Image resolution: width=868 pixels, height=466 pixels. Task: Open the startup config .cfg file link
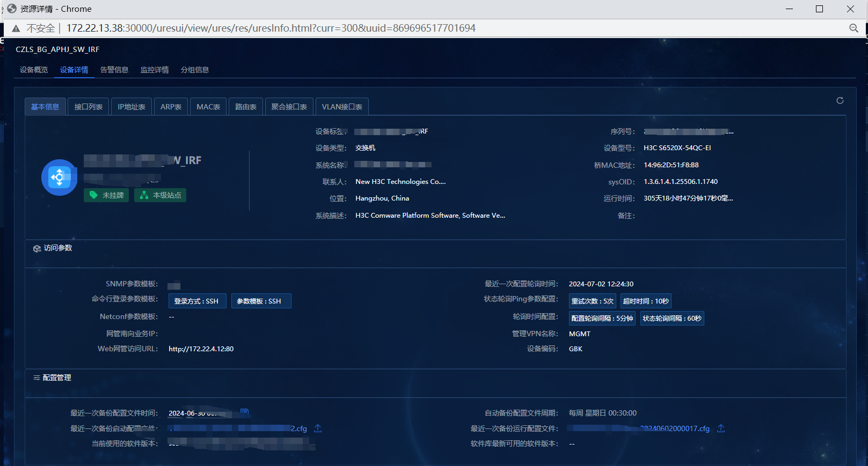[238, 428]
